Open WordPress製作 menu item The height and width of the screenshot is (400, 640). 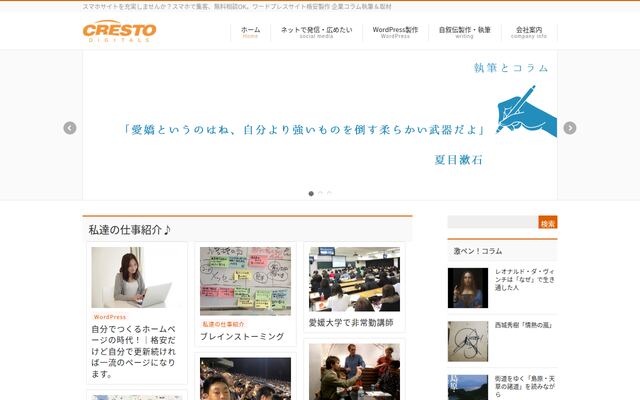coord(395,32)
